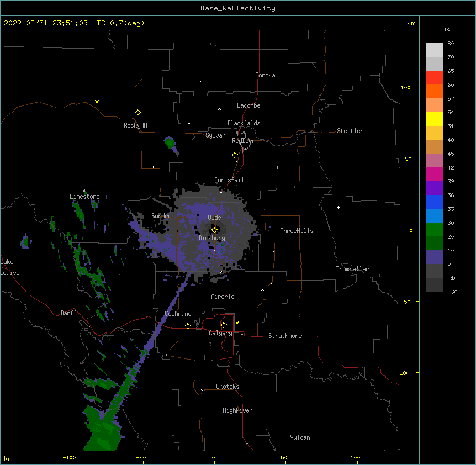The width and height of the screenshot is (476, 465).
Task: Click the yellow diamond marker south of RedDeer
Action: tap(235, 155)
